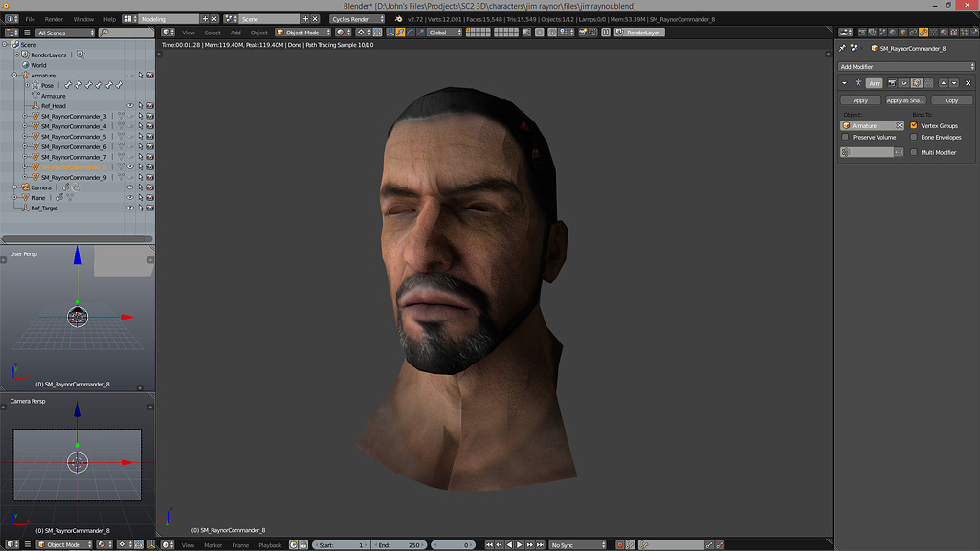
Task: Open the Texture properties tab (checker icon)
Action: click(954, 32)
